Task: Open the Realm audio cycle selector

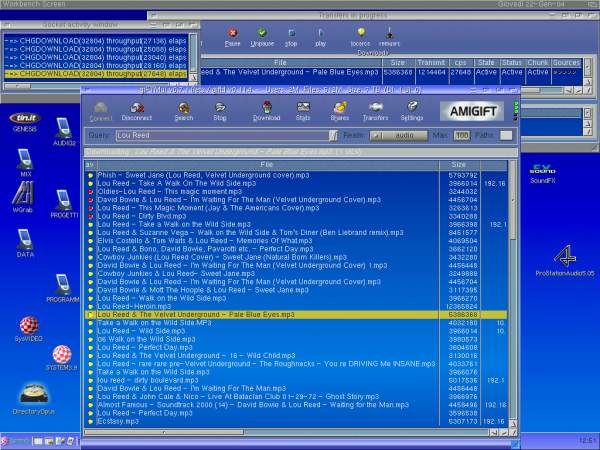Action: (398, 135)
